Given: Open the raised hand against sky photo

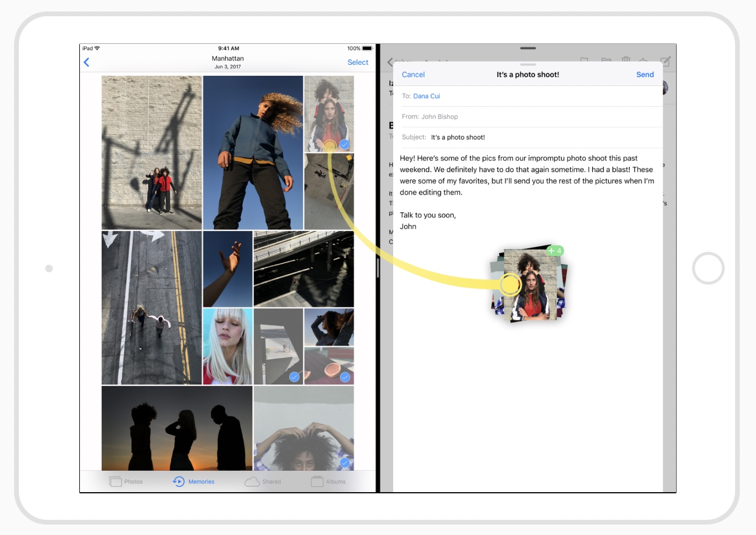Looking at the screenshot, I should (x=228, y=269).
